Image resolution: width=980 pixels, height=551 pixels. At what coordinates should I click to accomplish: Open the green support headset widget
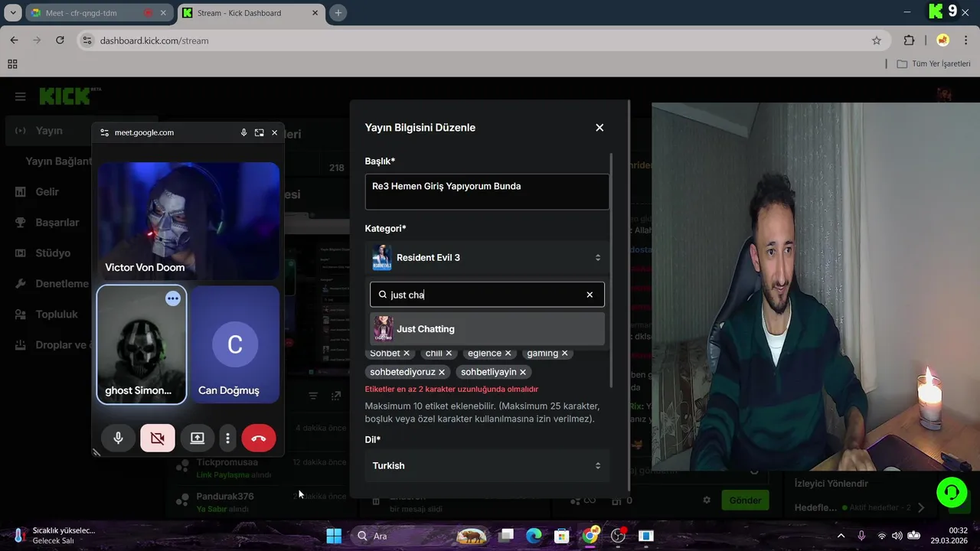tap(952, 492)
